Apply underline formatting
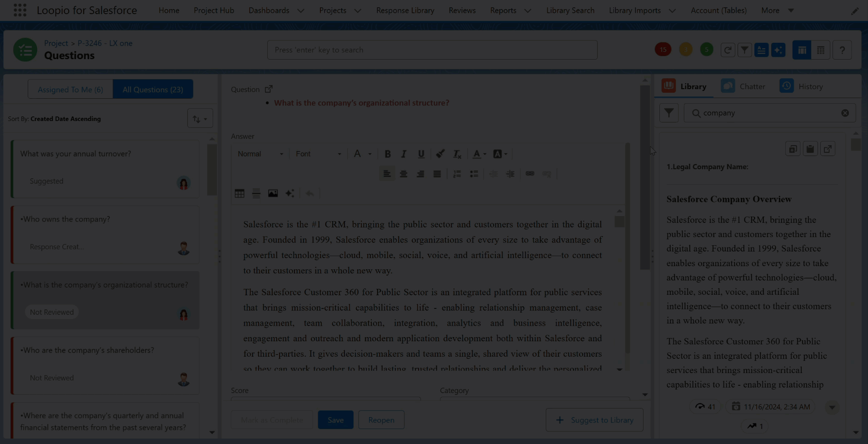Image resolution: width=868 pixels, height=444 pixels. pyautogui.click(x=421, y=154)
